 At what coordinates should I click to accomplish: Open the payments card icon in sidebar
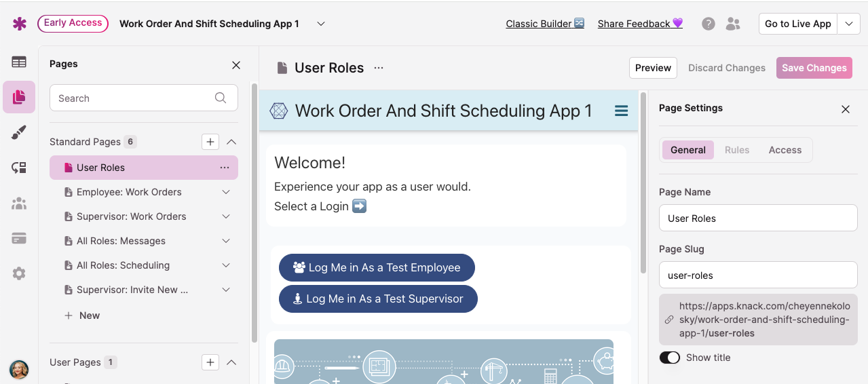pos(19,238)
